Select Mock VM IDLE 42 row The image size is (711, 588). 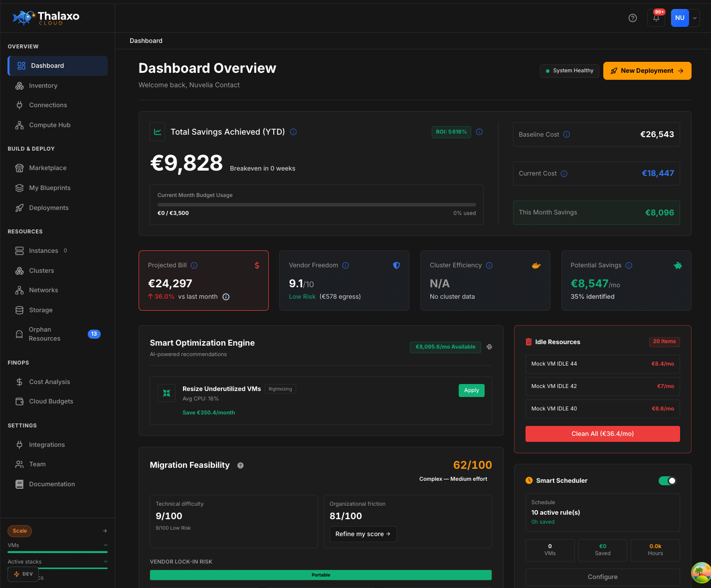point(602,387)
